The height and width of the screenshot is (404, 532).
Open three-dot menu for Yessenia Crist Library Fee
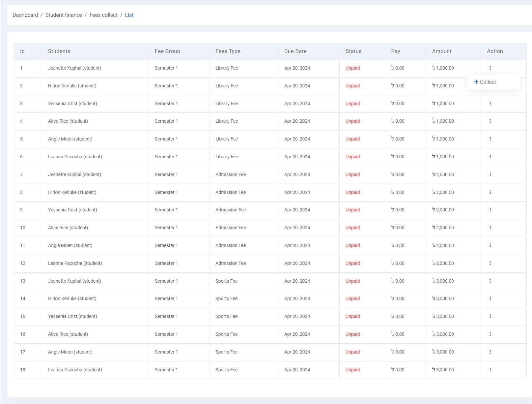(490, 104)
